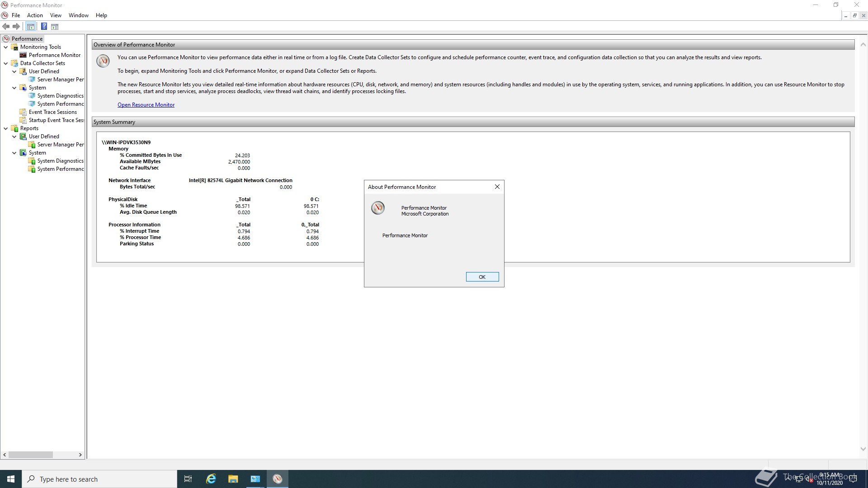Click the Available MBytes value 2,470.000
Image resolution: width=868 pixels, height=488 pixels.
pos(239,161)
